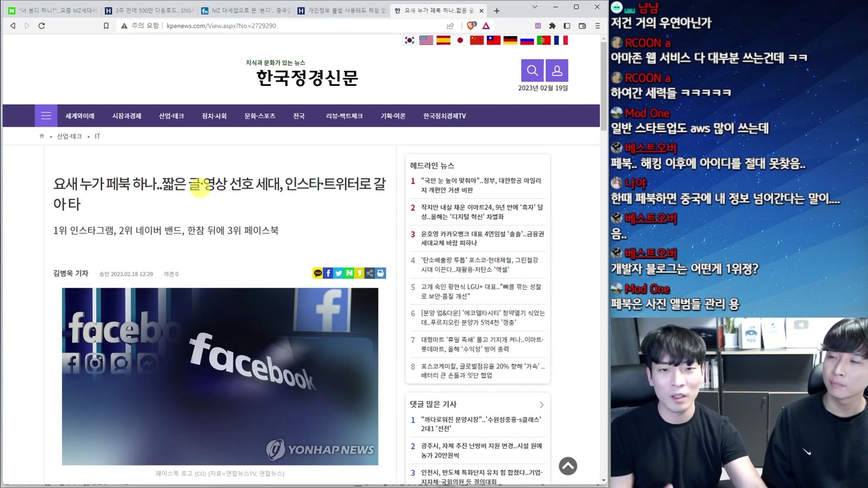Select the Spanish flag language

pyautogui.click(x=443, y=40)
